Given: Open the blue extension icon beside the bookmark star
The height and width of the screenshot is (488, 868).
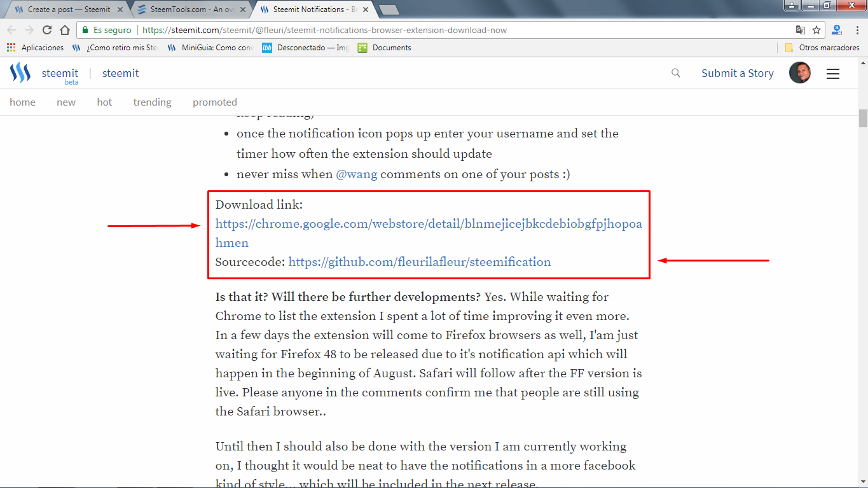Looking at the screenshot, I should coord(836,30).
